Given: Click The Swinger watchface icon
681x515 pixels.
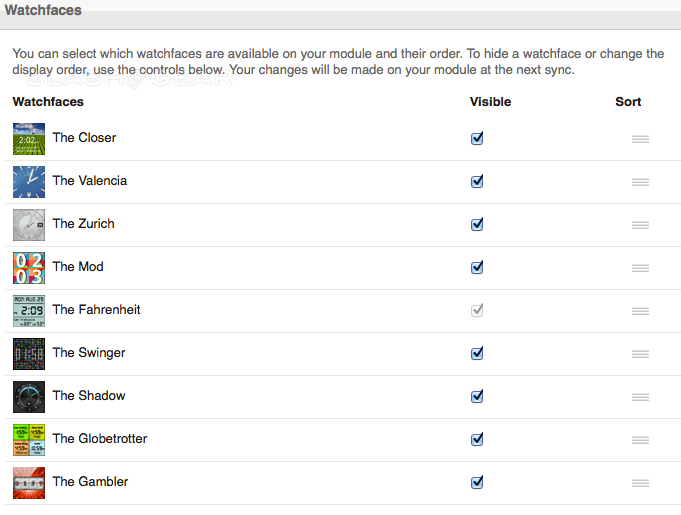Looking at the screenshot, I should click(x=29, y=353).
